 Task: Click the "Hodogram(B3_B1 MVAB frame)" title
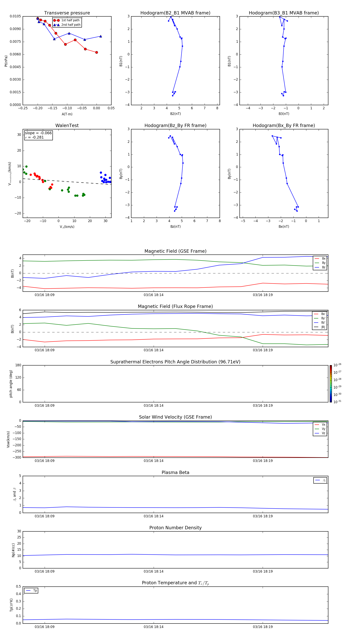point(284,13)
